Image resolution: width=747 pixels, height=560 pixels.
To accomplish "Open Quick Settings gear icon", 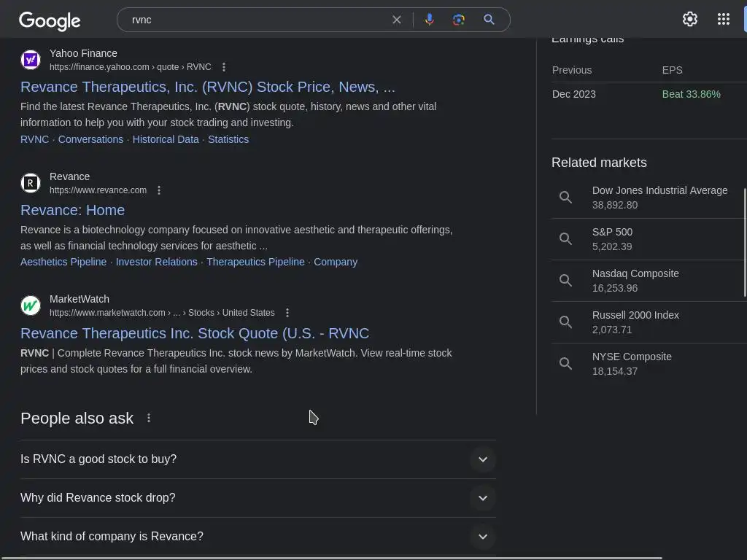I will coord(689,19).
